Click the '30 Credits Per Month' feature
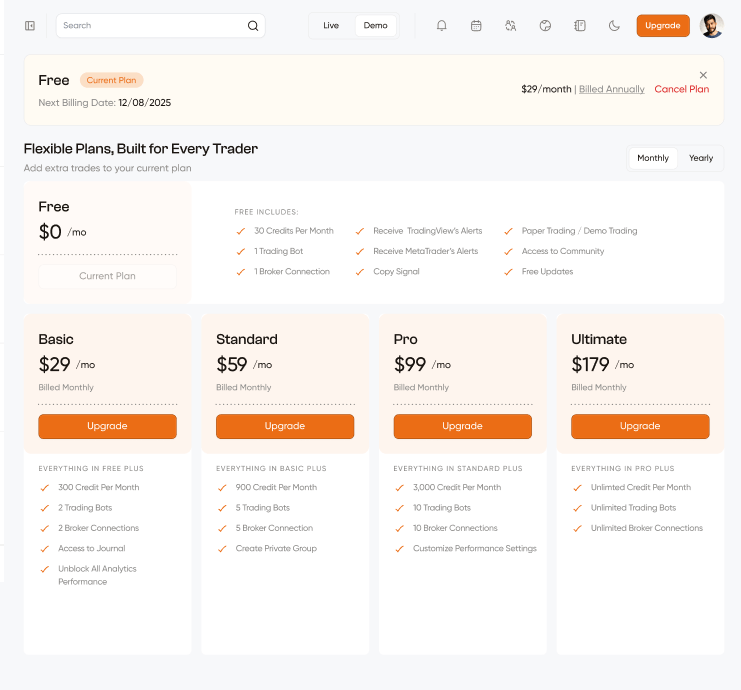The image size is (741, 690). click(x=294, y=231)
